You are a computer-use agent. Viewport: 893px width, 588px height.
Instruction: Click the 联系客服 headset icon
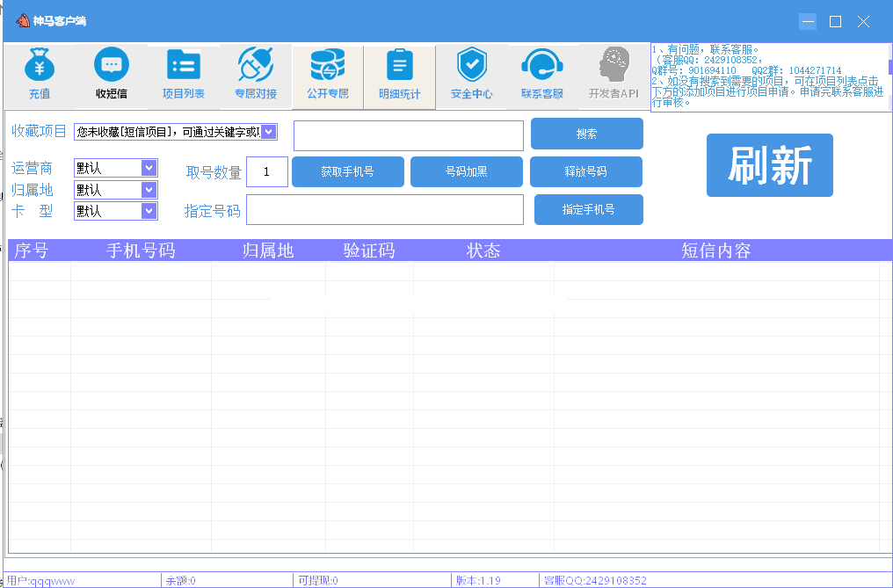click(542, 64)
